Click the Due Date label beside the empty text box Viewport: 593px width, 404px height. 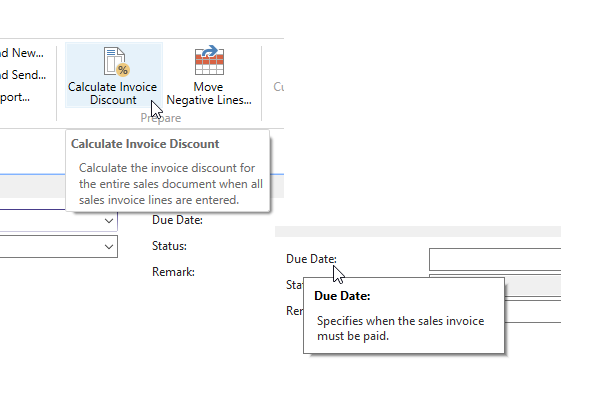click(x=311, y=259)
